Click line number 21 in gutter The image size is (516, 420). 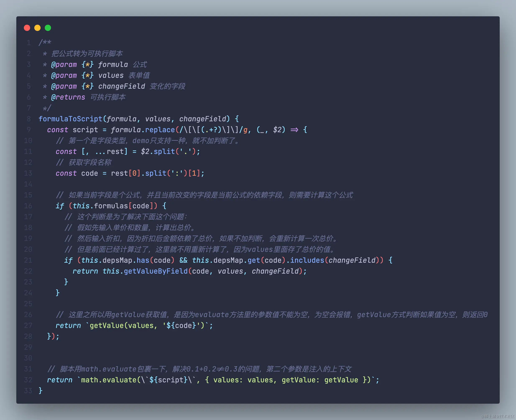28,260
